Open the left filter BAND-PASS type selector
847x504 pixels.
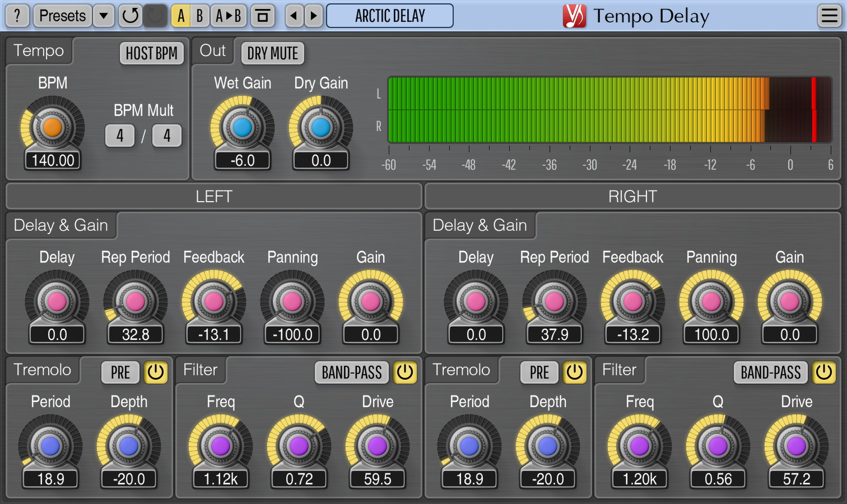coord(352,372)
